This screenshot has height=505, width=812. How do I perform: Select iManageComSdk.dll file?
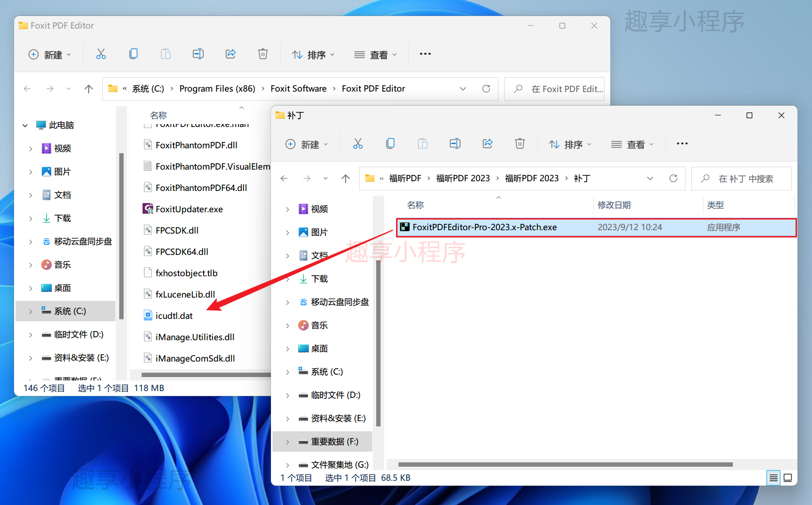[x=189, y=358]
